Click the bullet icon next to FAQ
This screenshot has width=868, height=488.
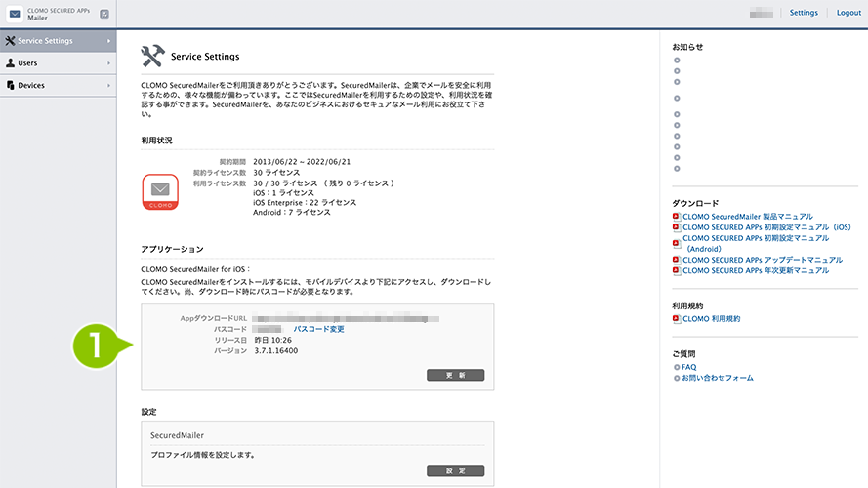point(677,367)
